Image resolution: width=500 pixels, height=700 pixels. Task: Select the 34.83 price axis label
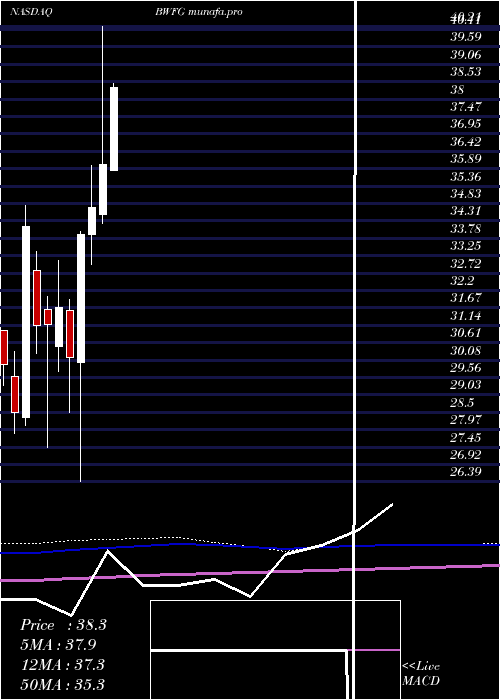465,194
